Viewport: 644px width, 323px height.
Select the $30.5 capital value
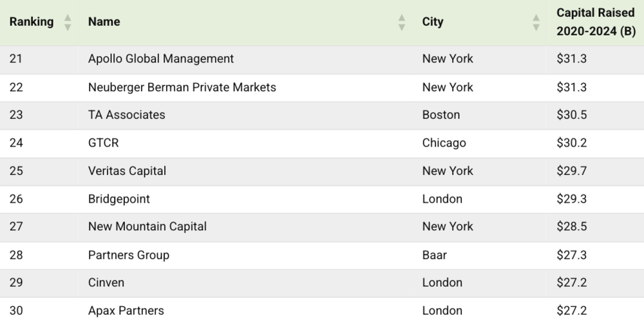click(572, 115)
